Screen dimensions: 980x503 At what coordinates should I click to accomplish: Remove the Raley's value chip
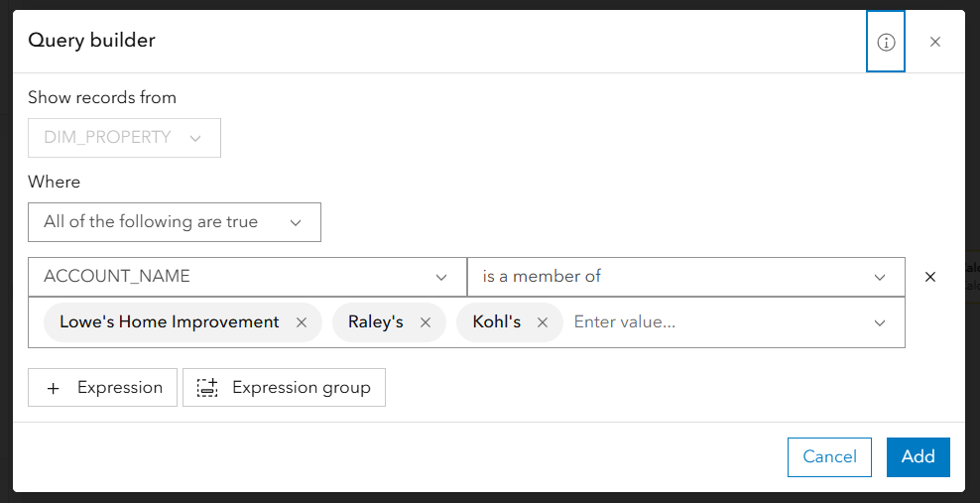tap(426, 322)
